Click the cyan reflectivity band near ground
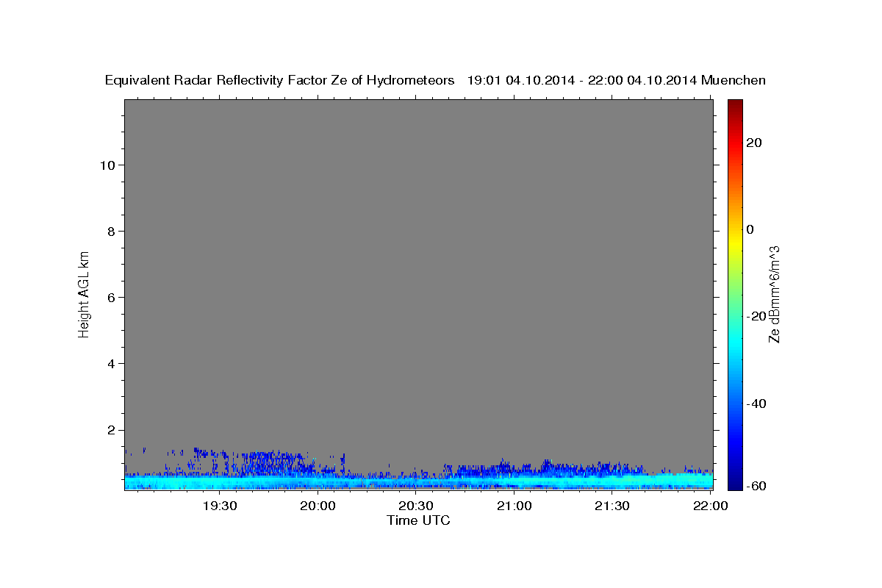Image resolution: width=882 pixels, height=588 pixels. [x=418, y=482]
